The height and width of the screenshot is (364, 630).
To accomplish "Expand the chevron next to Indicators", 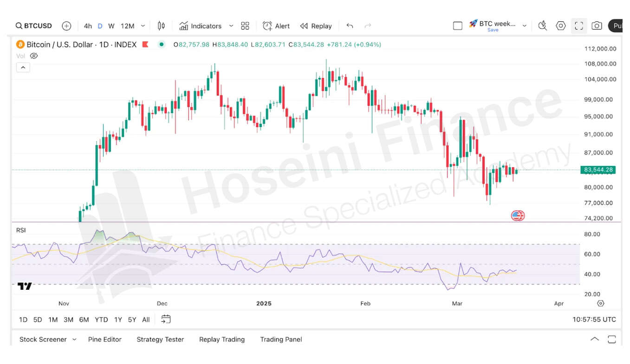I will 231,26.
